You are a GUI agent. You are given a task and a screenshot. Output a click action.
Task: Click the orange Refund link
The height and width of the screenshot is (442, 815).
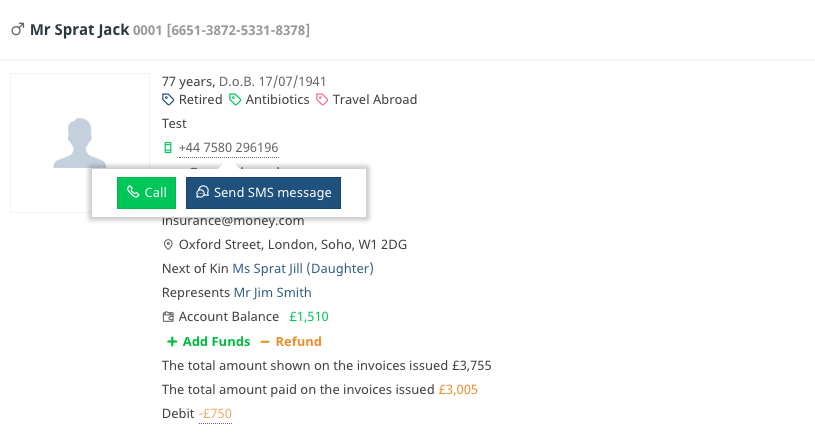pos(291,342)
